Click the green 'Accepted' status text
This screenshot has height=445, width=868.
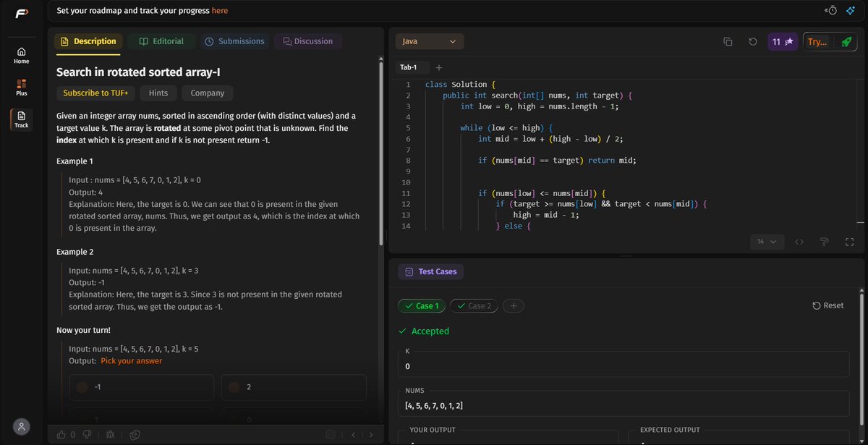(x=430, y=331)
